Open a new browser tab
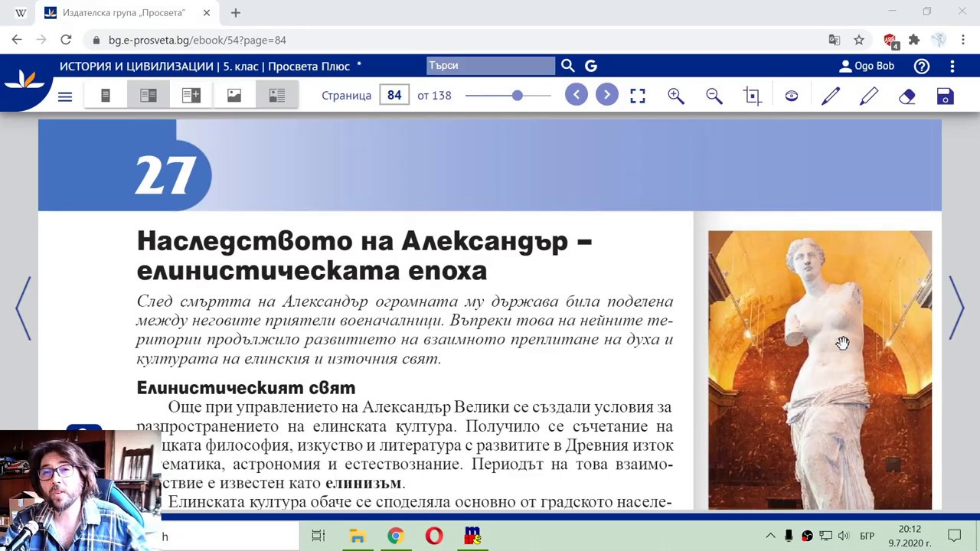 (236, 13)
